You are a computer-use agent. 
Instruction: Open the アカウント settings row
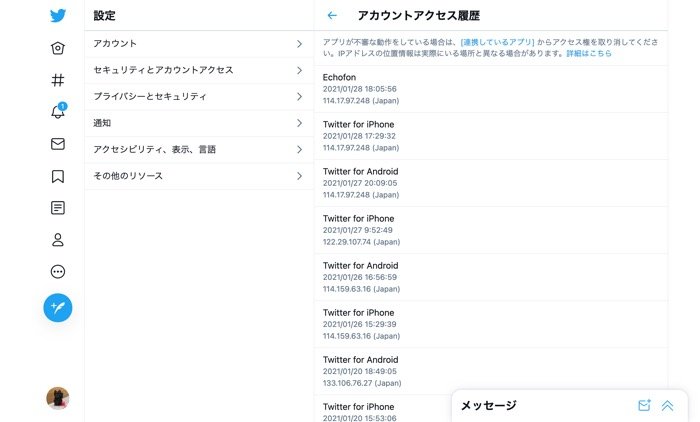(199, 44)
